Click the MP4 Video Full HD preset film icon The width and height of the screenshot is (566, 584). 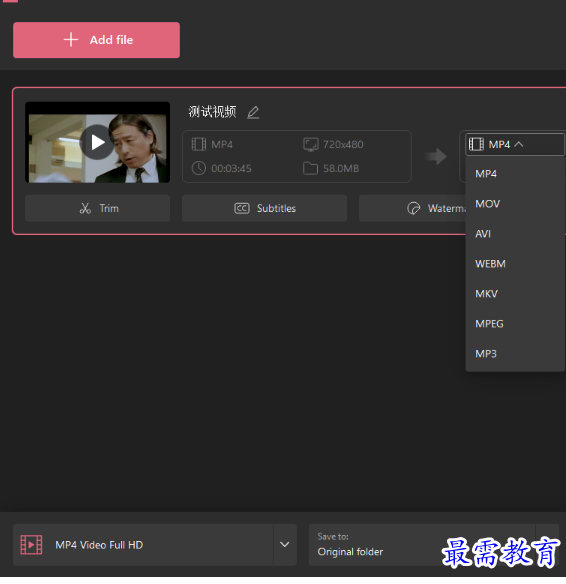pos(31,545)
